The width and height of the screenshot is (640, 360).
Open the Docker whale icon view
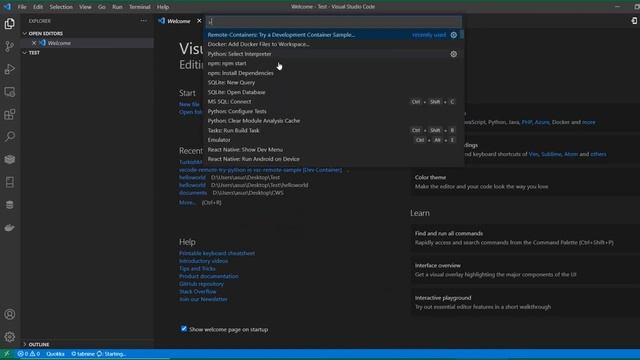click(x=10, y=228)
